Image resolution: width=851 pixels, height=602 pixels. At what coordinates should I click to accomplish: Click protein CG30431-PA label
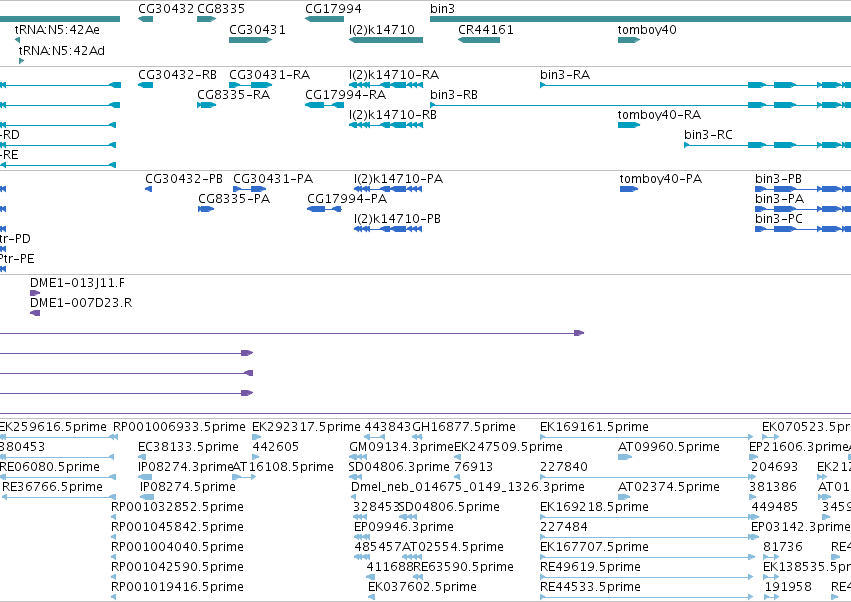273,179
